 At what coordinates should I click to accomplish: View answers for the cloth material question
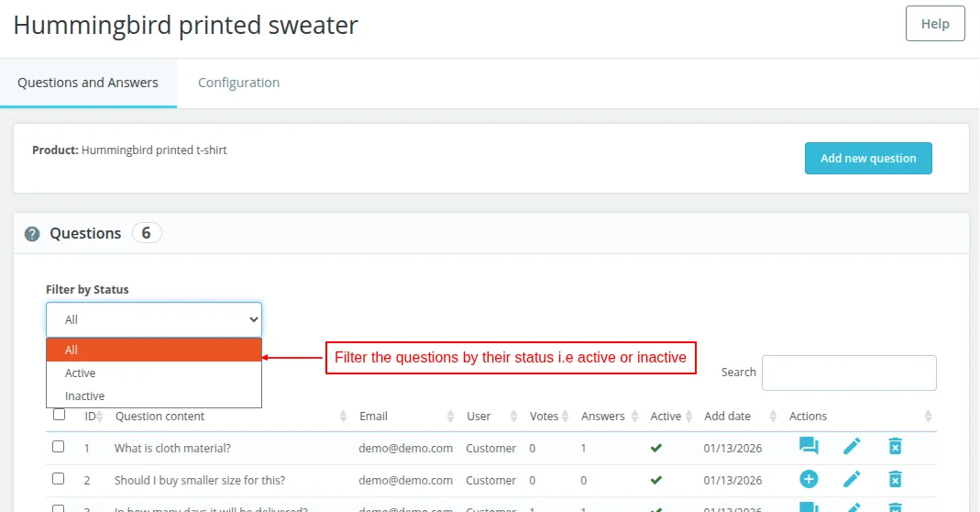click(x=808, y=447)
